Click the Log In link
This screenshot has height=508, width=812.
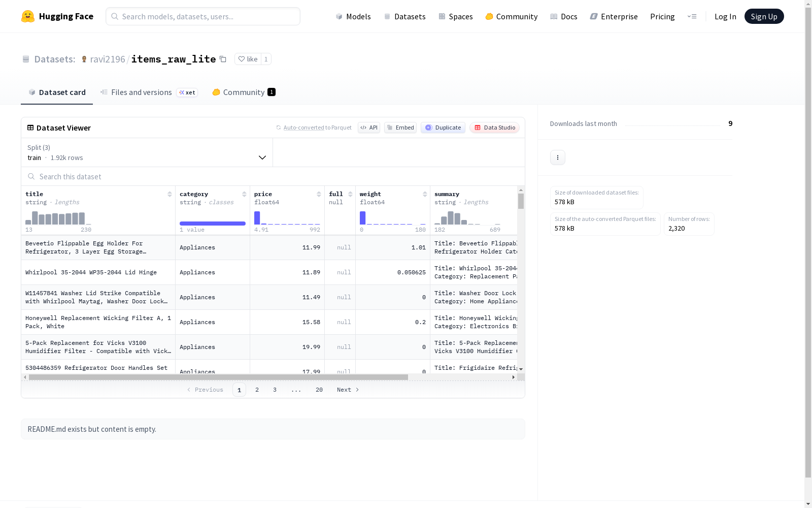pos(725,16)
